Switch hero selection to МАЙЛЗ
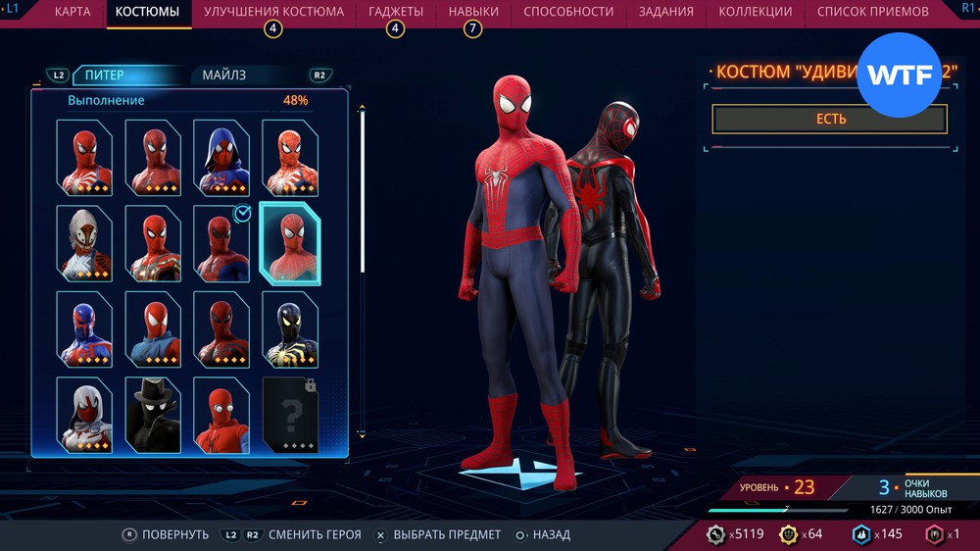 (x=224, y=75)
